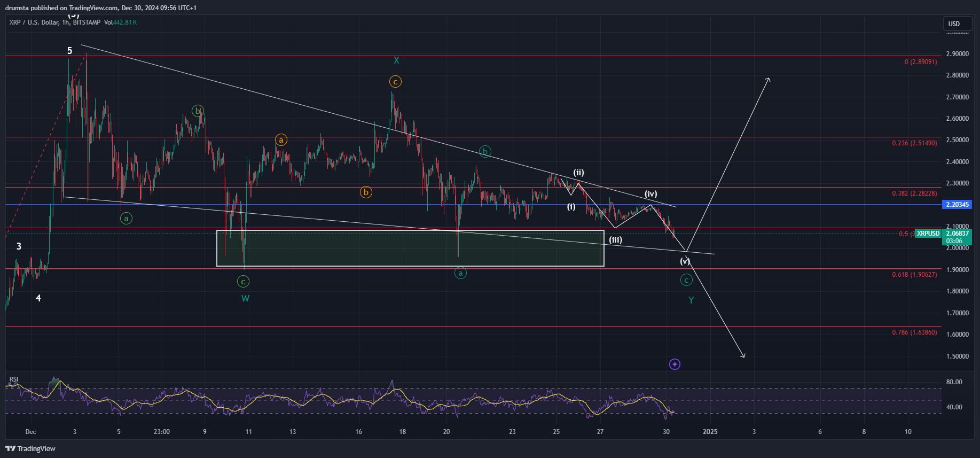Click the drumsta publication header text
The image size is (980, 458).
[x=101, y=8]
